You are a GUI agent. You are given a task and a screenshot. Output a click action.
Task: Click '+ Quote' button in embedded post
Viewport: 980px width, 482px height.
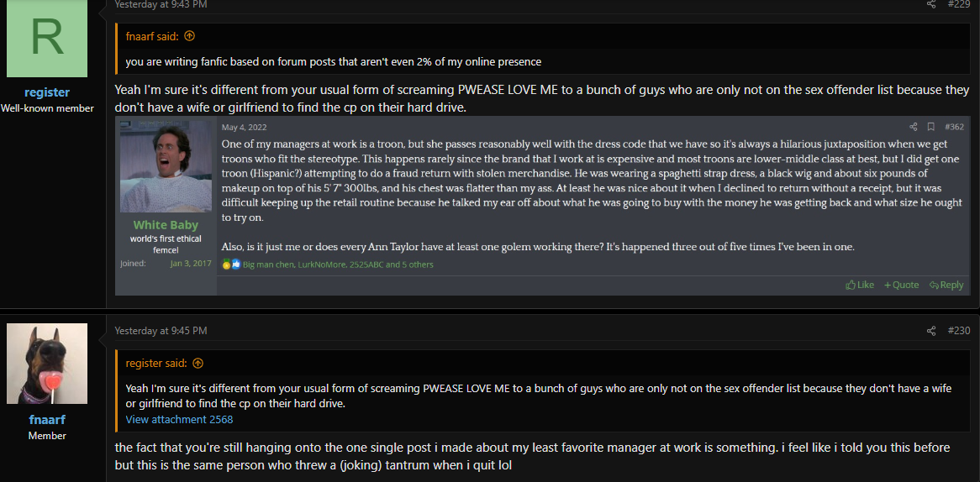click(901, 285)
